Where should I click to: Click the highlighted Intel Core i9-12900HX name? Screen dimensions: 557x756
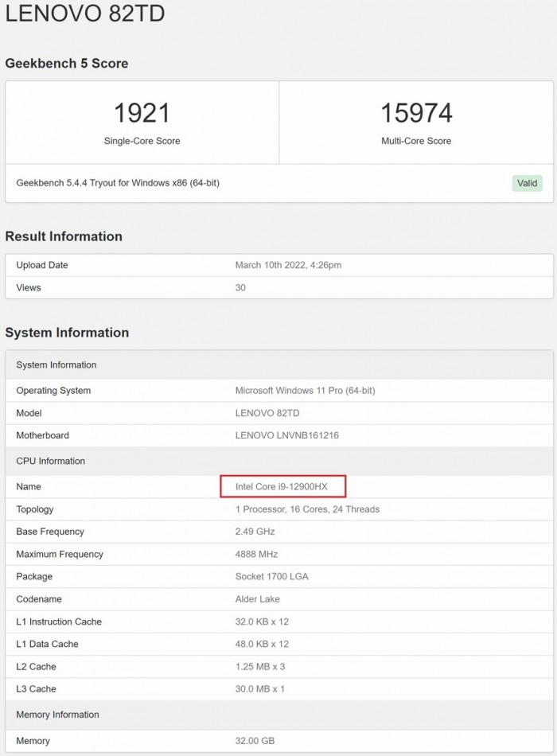[283, 486]
